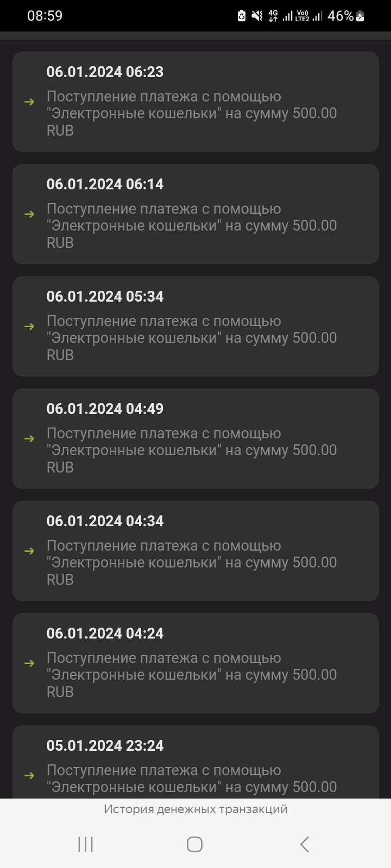Select the 06.01.2024 05:34 payment card

click(x=195, y=326)
